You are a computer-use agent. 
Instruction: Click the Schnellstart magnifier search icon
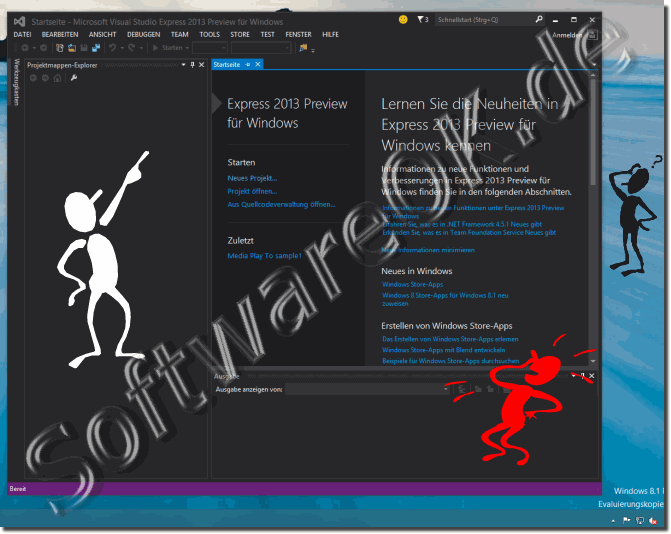[538, 19]
